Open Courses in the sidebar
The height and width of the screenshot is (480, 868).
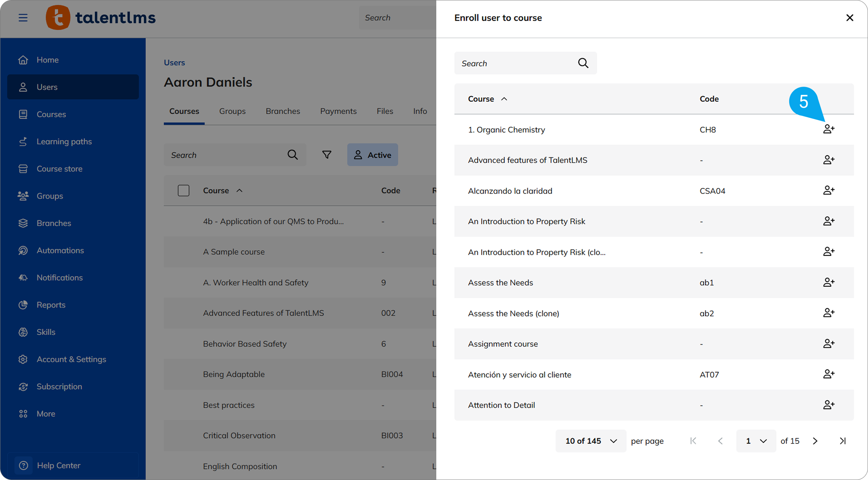[73, 114]
